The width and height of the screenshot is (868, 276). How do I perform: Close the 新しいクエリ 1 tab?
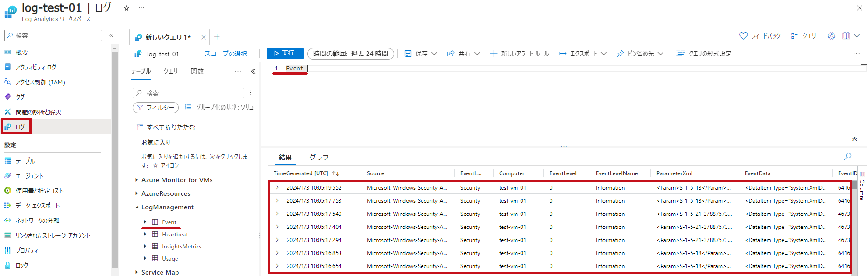204,37
